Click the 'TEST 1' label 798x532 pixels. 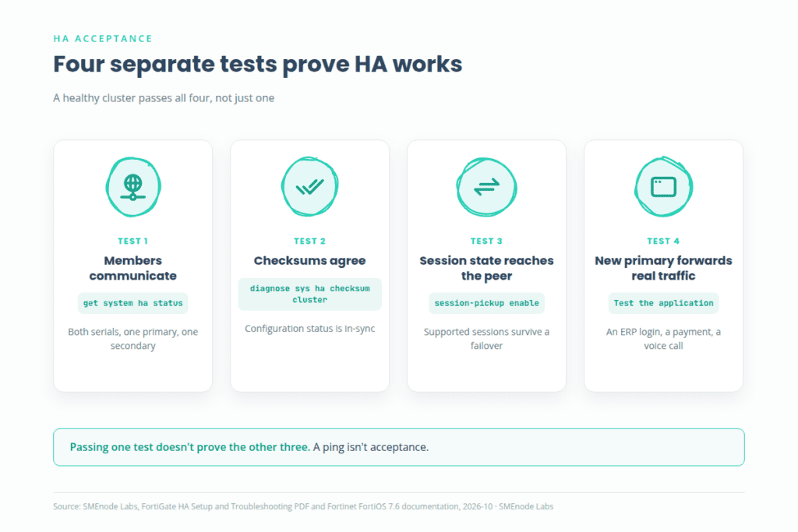point(132,241)
